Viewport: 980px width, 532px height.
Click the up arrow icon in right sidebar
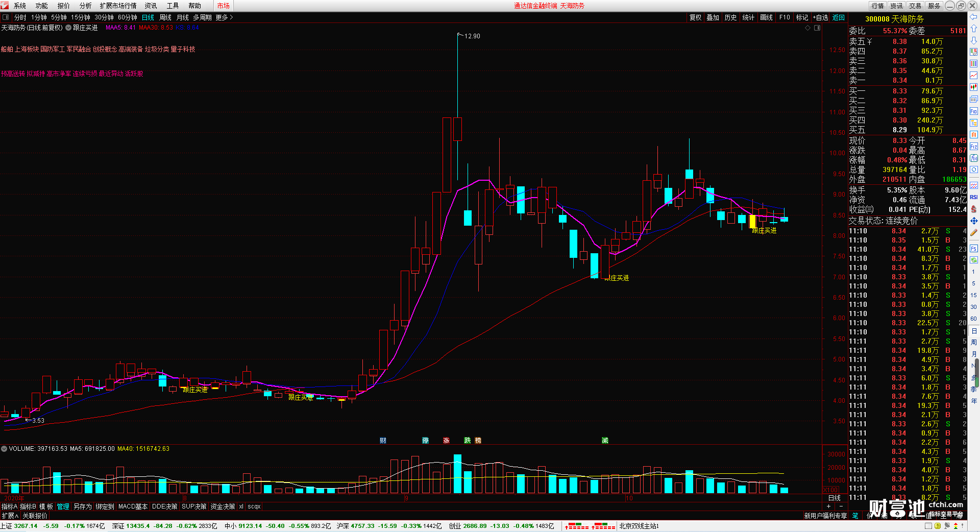(974, 29)
